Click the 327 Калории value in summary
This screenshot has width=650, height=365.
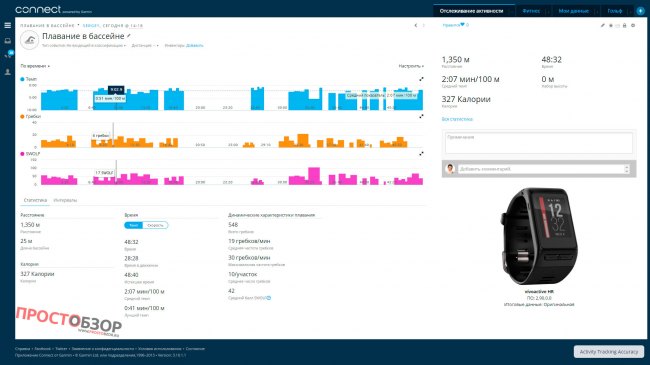(x=466, y=99)
